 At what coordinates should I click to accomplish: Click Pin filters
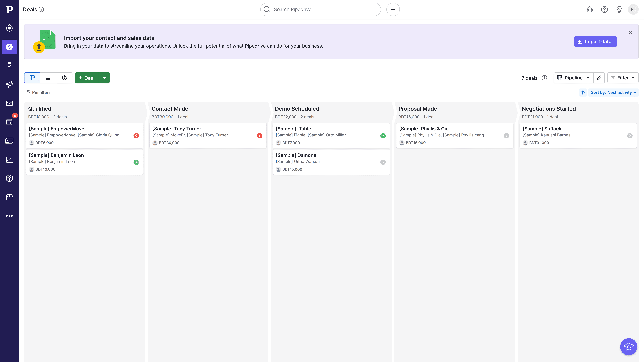coord(38,92)
